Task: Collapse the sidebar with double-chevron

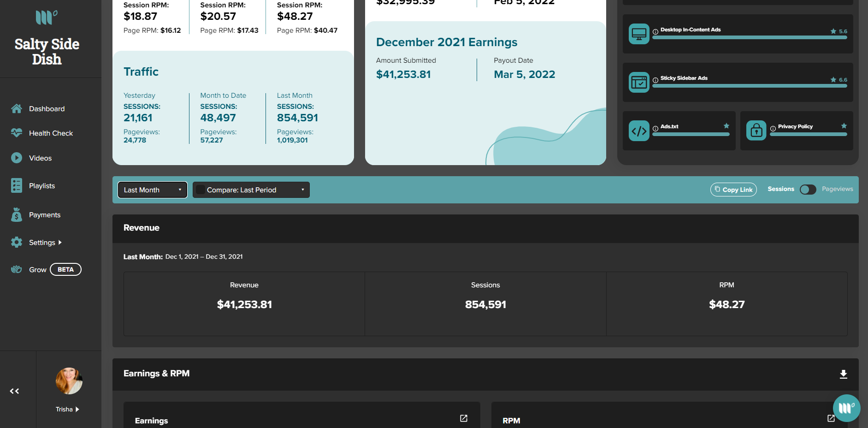Action: coord(14,391)
